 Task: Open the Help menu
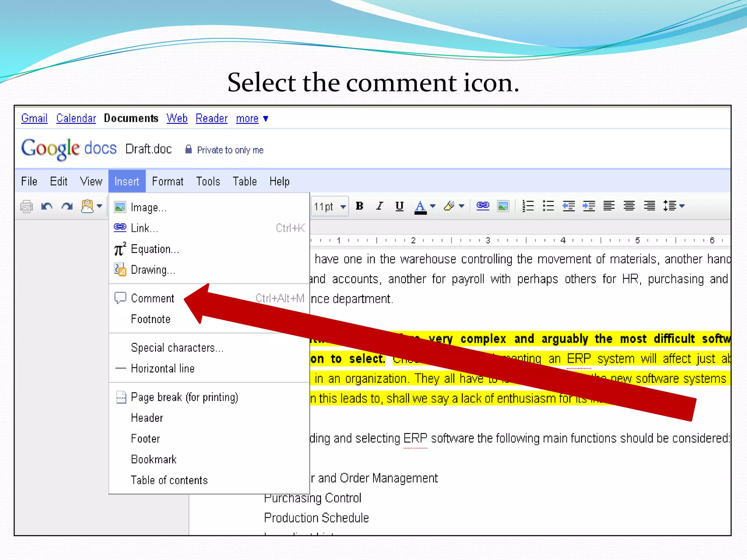pos(279,181)
